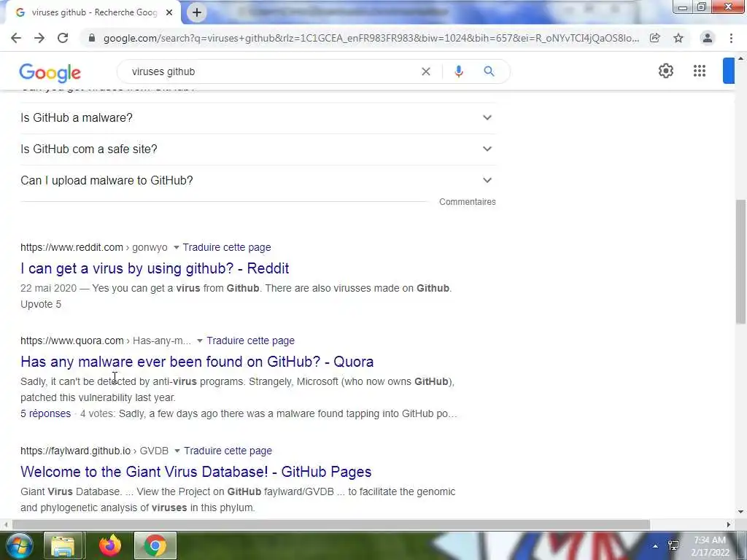
Task: Close the 'viruses github' tab
Action: (169, 12)
